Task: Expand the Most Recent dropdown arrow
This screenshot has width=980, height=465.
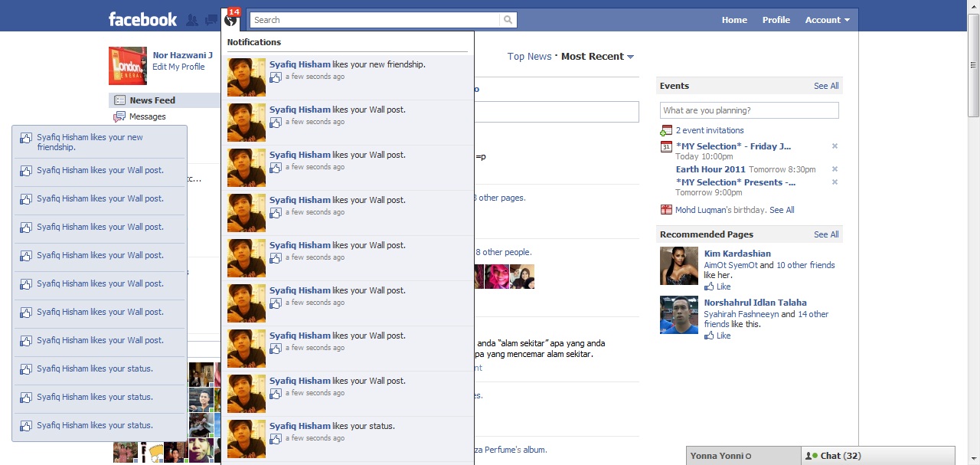Action: tap(630, 57)
